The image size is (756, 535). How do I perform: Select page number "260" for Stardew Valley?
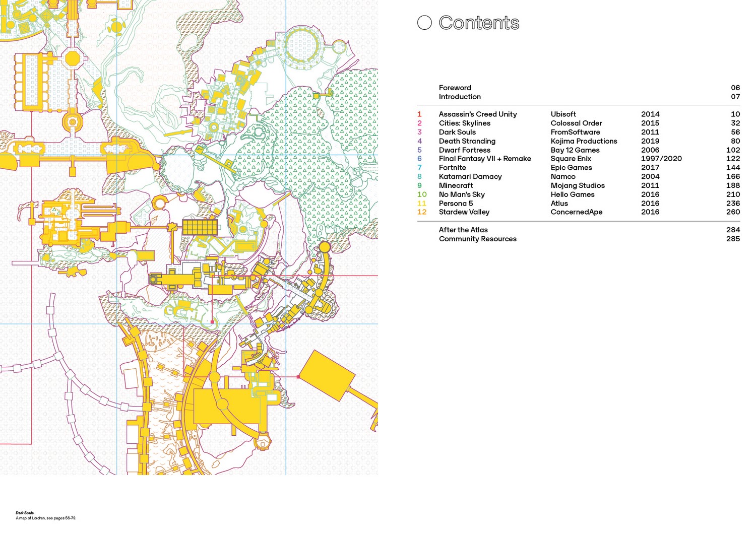(x=733, y=212)
